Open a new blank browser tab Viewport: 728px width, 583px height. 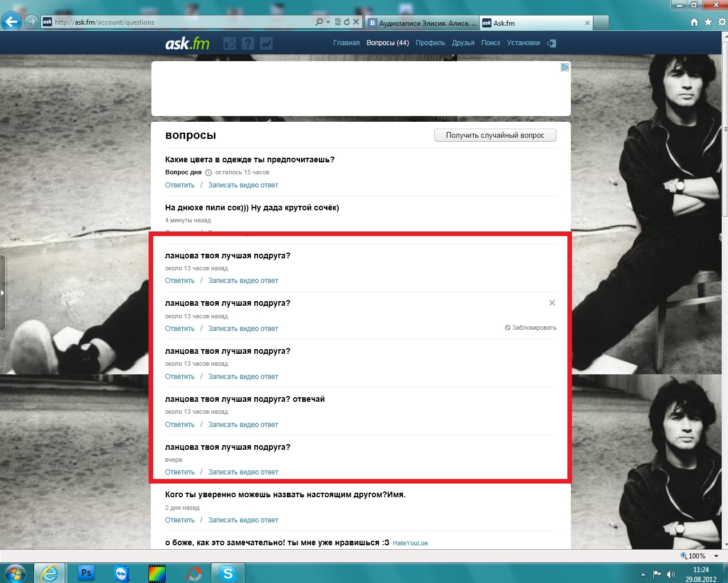point(601,23)
